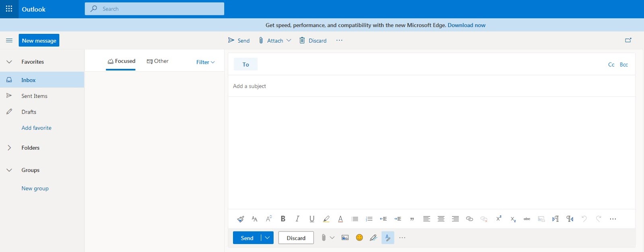Apply subscript formatting

pos(513,219)
